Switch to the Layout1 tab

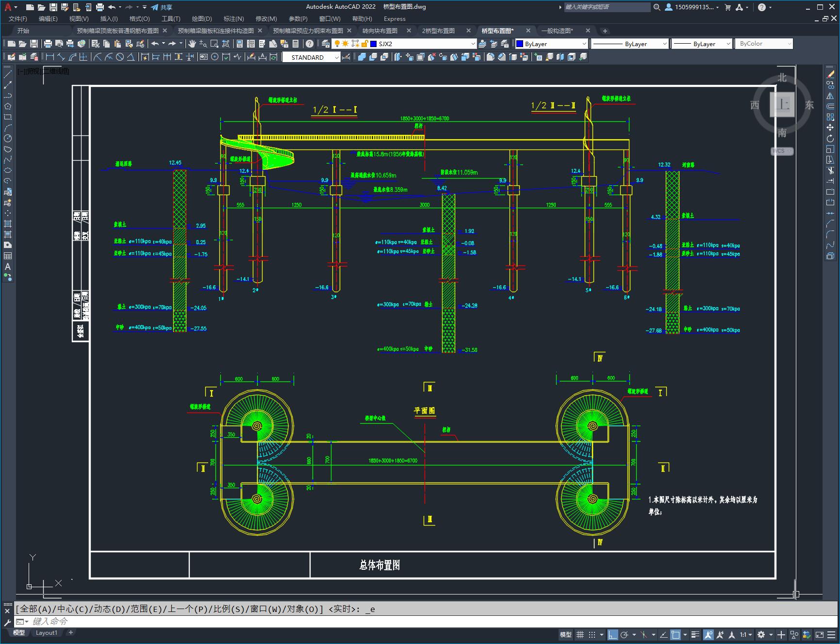[47, 633]
